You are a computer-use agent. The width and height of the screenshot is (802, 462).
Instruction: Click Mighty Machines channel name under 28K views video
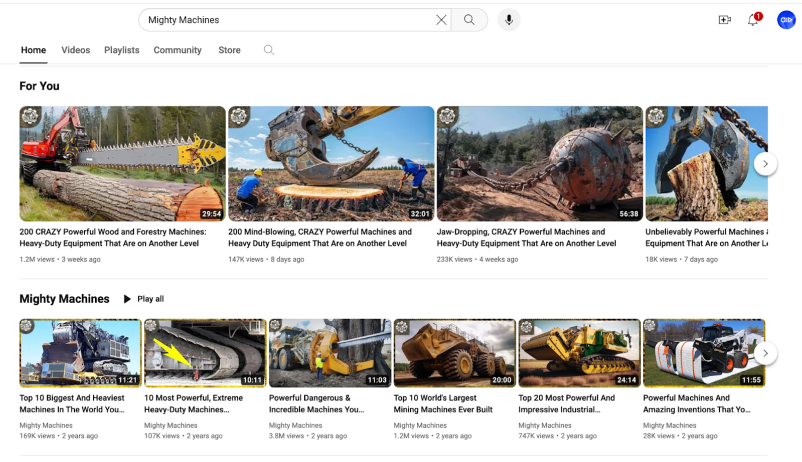[x=670, y=425]
